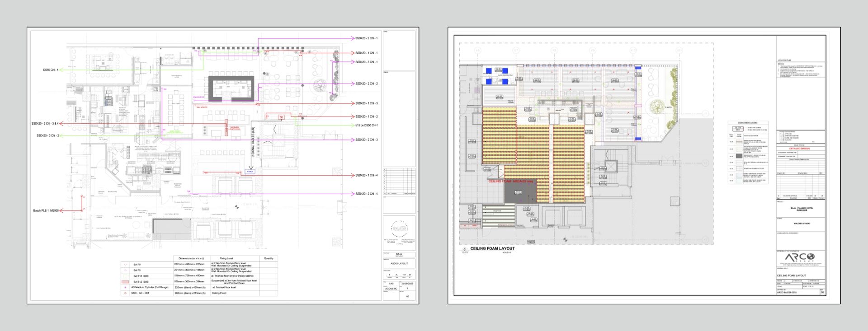Image resolution: width=868 pixels, height=331 pixels.
Task: Select the 'SSD420 - 3 Chl - 3 & 4' label
Action: 45,124
